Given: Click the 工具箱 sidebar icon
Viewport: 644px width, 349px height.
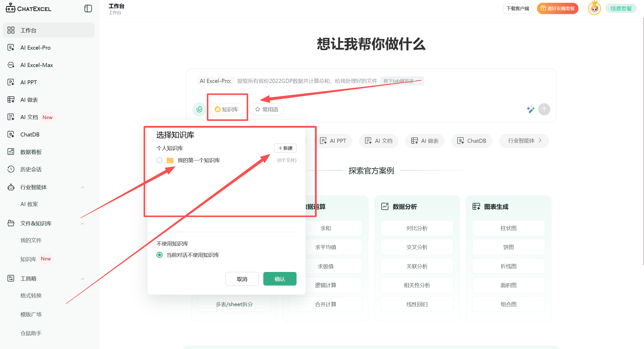Looking at the screenshot, I should click(x=11, y=278).
